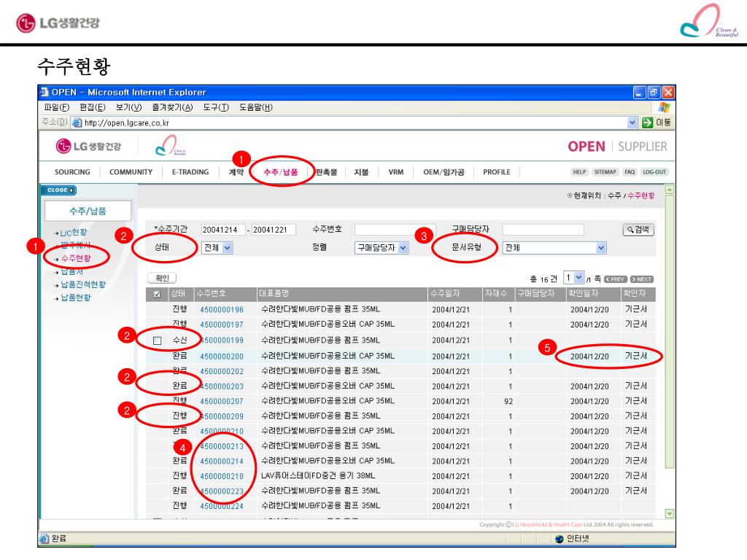Click the HELP button
The width and height of the screenshot is (747, 560).
coord(579,172)
